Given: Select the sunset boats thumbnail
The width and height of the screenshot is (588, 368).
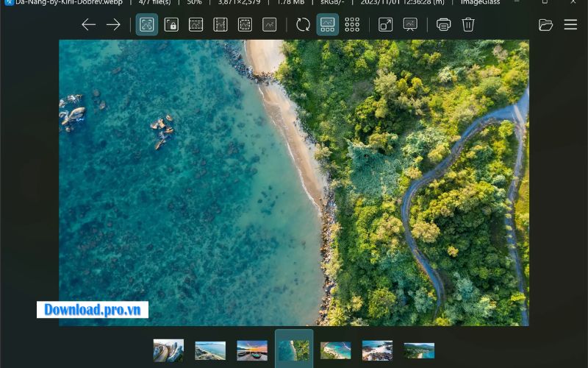Looking at the screenshot, I should [x=252, y=350].
